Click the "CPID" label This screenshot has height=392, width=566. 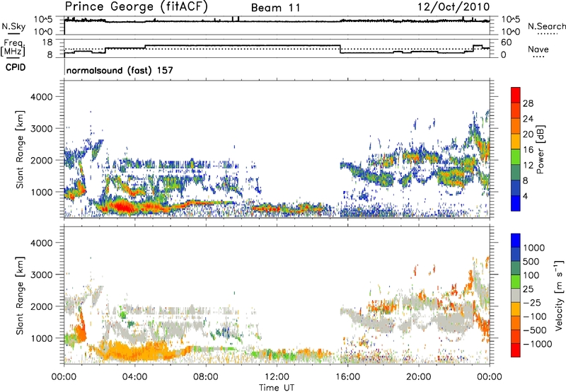click(x=16, y=67)
